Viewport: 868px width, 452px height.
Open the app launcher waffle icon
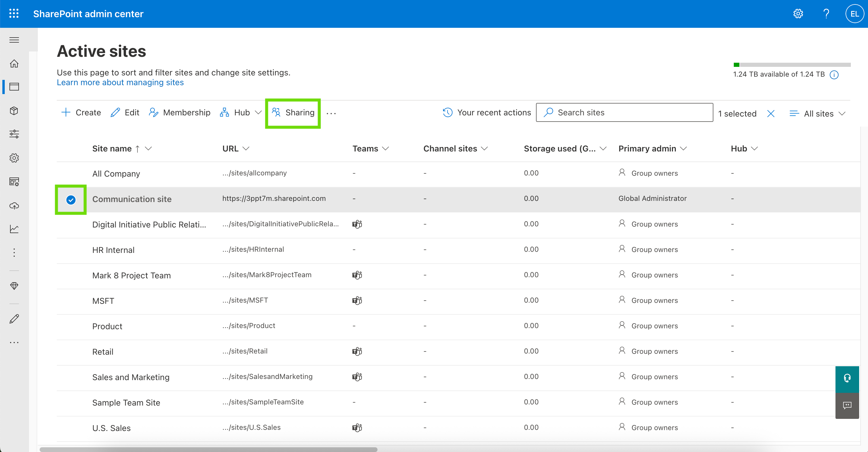click(14, 14)
